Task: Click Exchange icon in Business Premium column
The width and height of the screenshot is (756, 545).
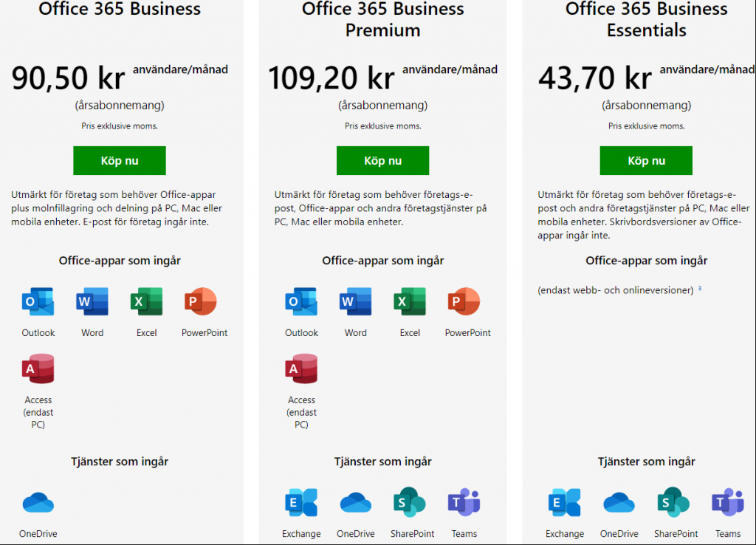Action: pos(301,503)
